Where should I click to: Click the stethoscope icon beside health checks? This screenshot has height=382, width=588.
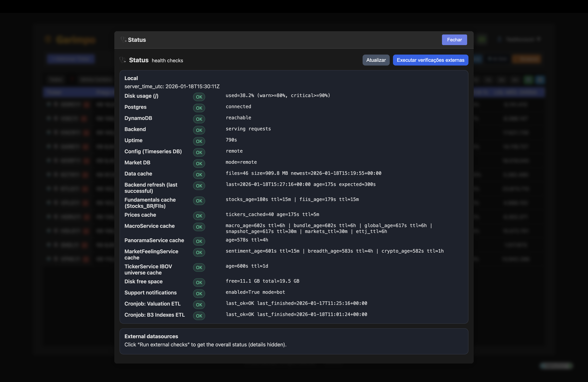click(122, 60)
